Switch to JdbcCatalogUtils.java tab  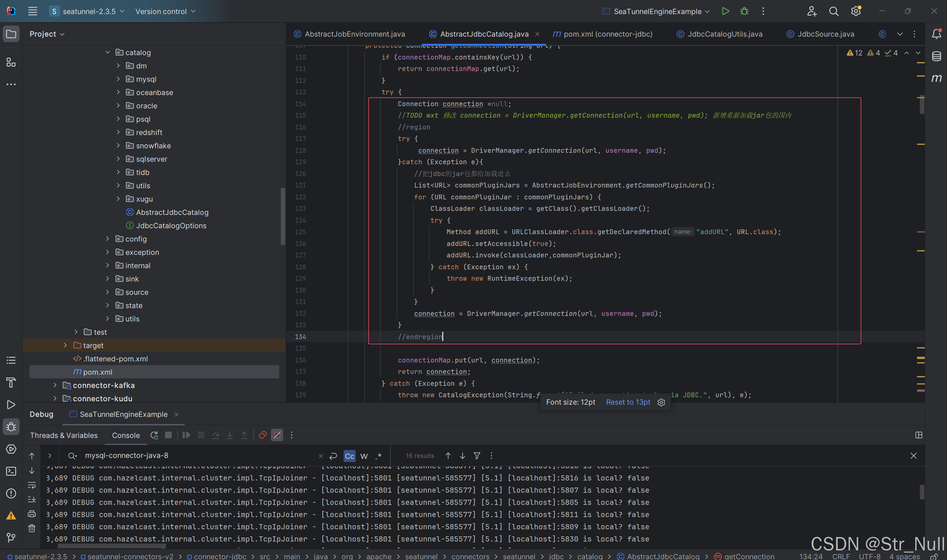click(x=719, y=34)
